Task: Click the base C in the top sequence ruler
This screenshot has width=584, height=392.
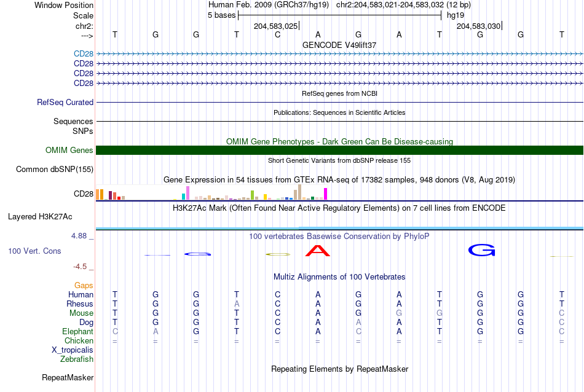Action: tap(277, 34)
